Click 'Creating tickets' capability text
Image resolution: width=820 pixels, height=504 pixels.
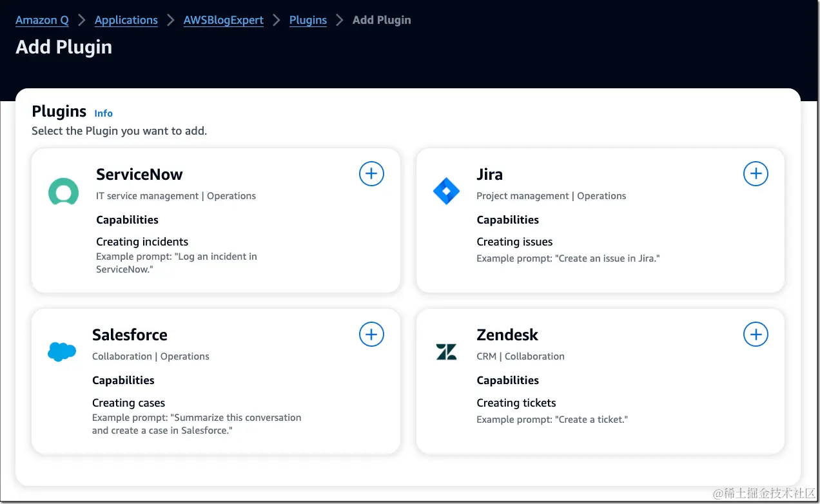(516, 403)
